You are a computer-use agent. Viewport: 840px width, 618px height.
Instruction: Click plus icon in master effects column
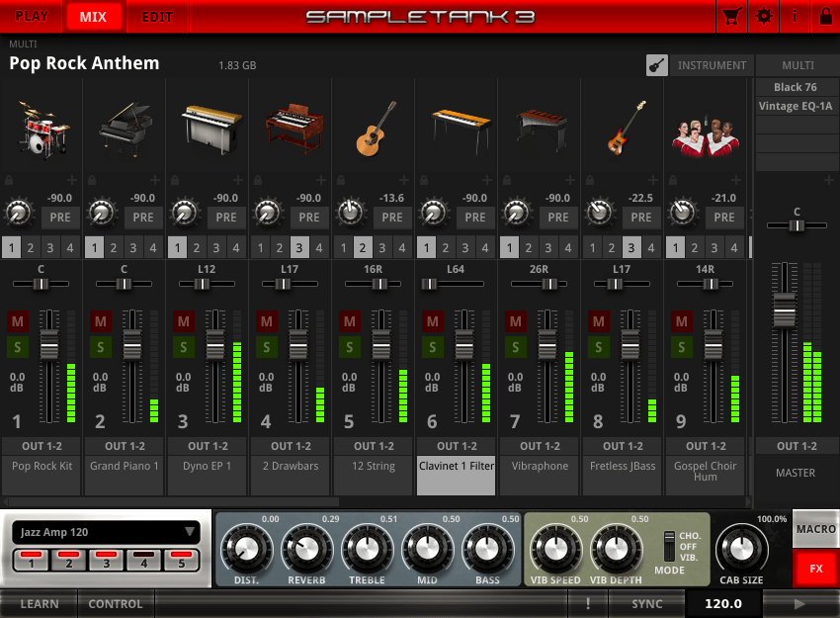(829, 180)
